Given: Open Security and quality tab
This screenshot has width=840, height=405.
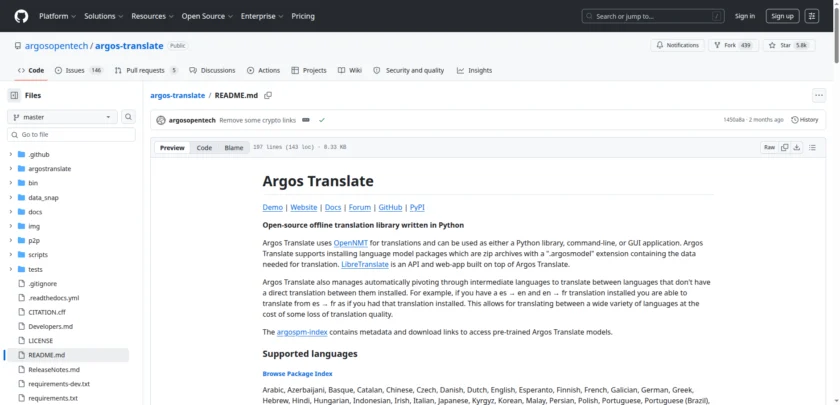Looking at the screenshot, I should coord(409,70).
